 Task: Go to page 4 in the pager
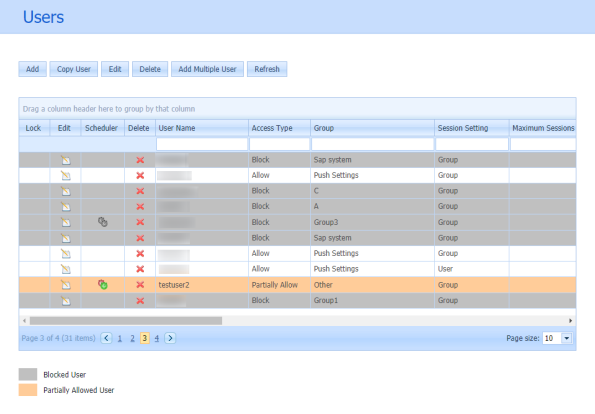[157, 338]
